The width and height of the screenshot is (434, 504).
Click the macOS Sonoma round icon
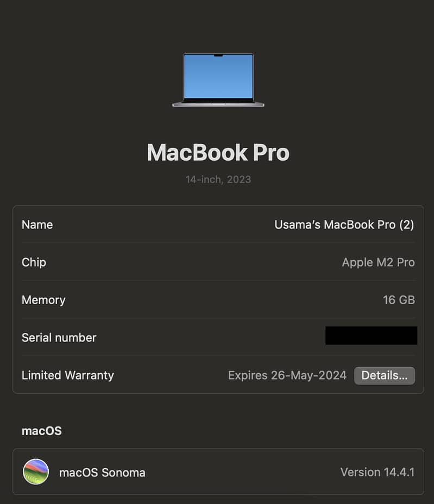(x=36, y=471)
